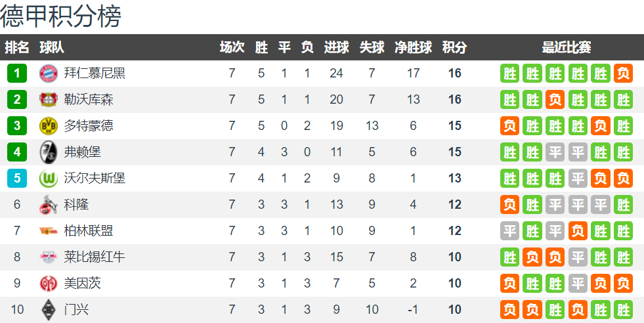The width and height of the screenshot is (644, 323).
Task: Click the RB Leipzig bull logo
Action: [49, 257]
